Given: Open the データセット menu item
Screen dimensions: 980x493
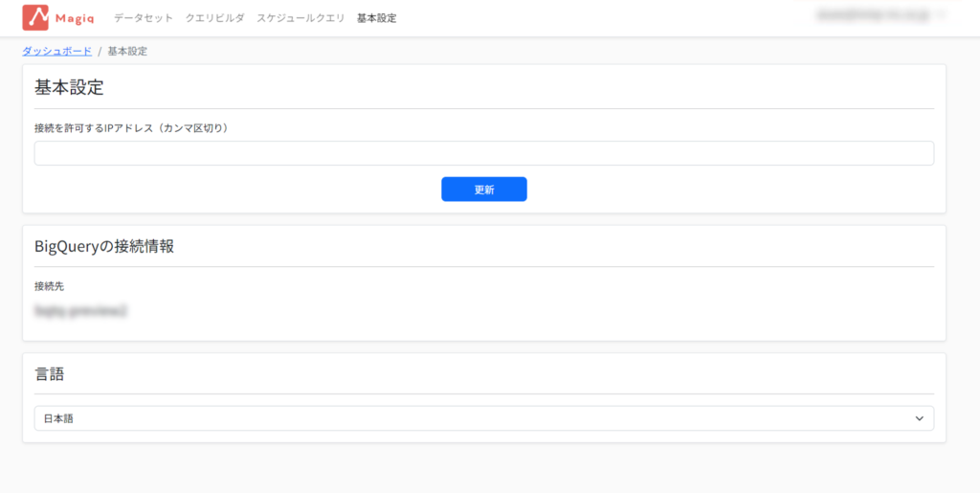Looking at the screenshot, I should (144, 18).
